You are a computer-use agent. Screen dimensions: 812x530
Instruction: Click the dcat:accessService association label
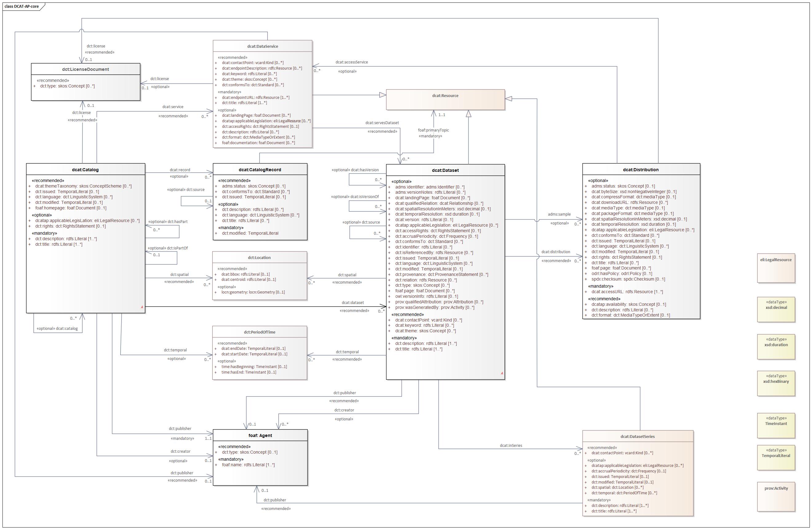click(351, 62)
